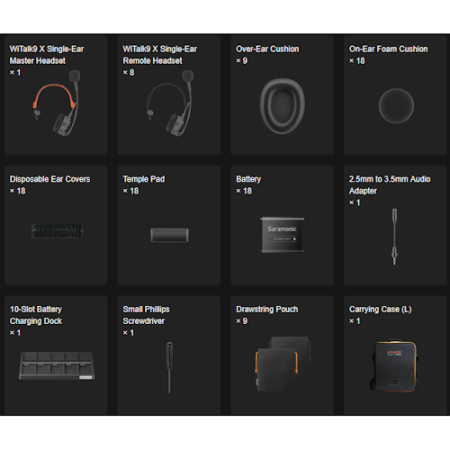Select the 'On-Ear Foam Cushion' label

(x=388, y=49)
